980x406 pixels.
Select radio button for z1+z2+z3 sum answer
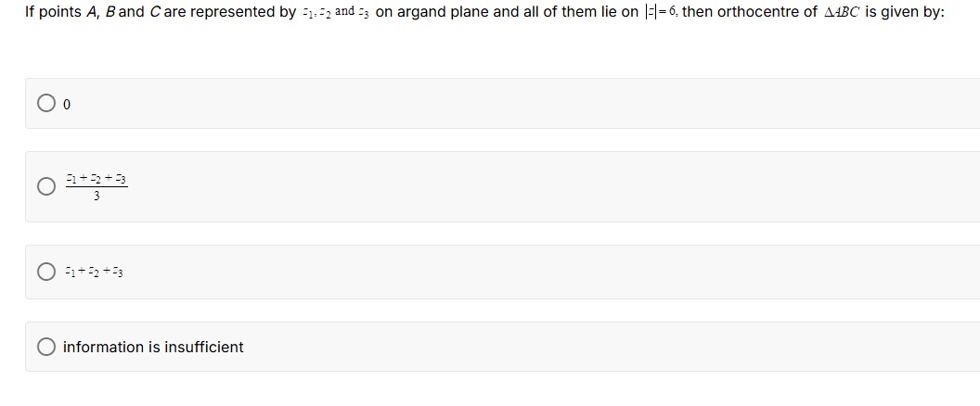pyautogui.click(x=45, y=272)
